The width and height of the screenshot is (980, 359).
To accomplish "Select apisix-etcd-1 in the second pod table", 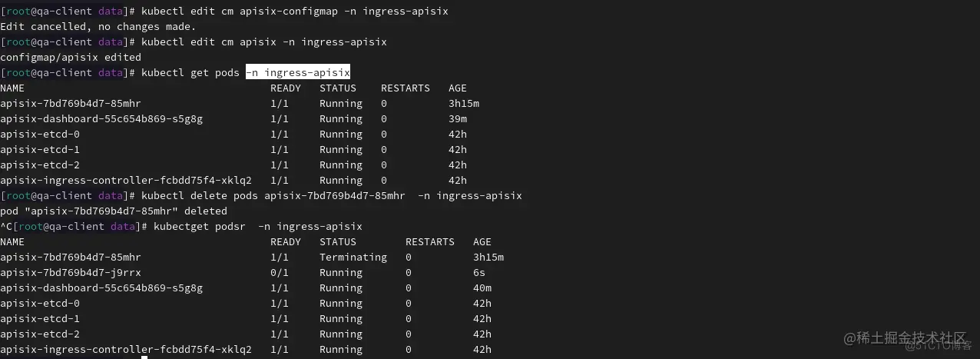I will [x=40, y=319].
